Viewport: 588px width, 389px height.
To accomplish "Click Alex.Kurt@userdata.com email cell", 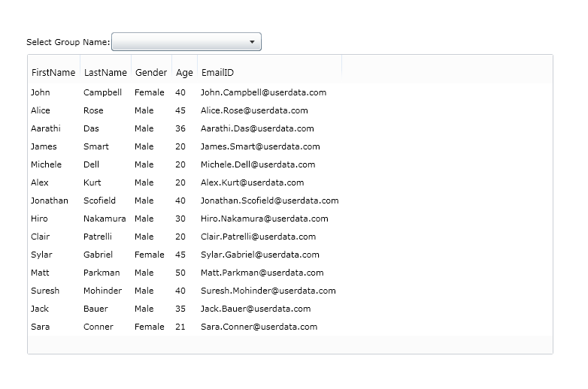I will click(x=253, y=182).
